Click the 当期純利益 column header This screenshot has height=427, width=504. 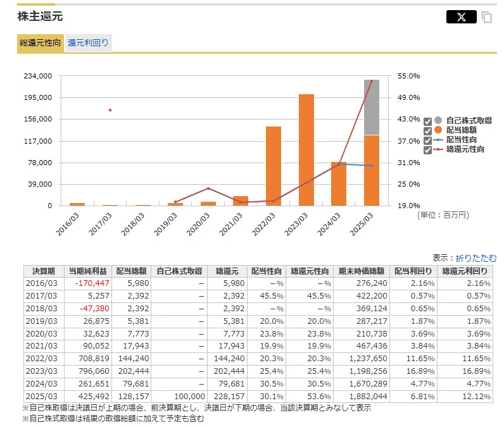pos(88,271)
